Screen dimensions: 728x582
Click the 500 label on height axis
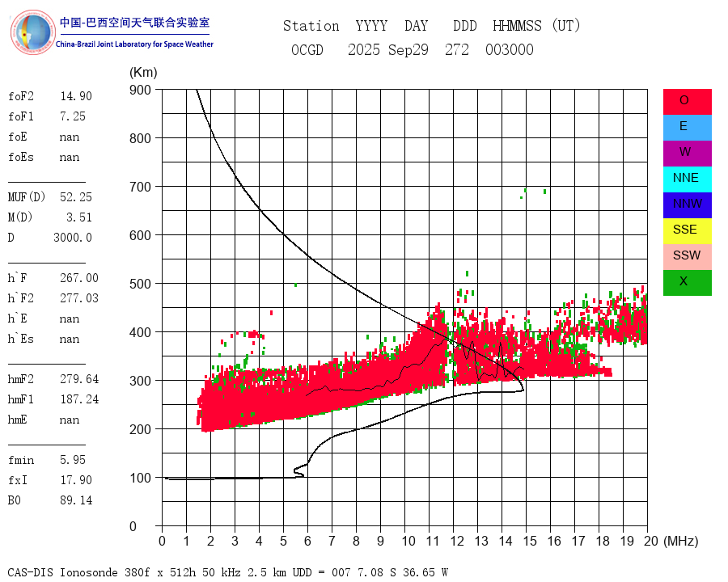click(140, 284)
